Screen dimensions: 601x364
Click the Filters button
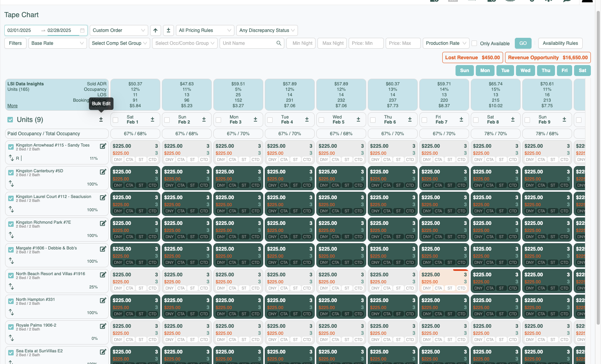[16, 43]
